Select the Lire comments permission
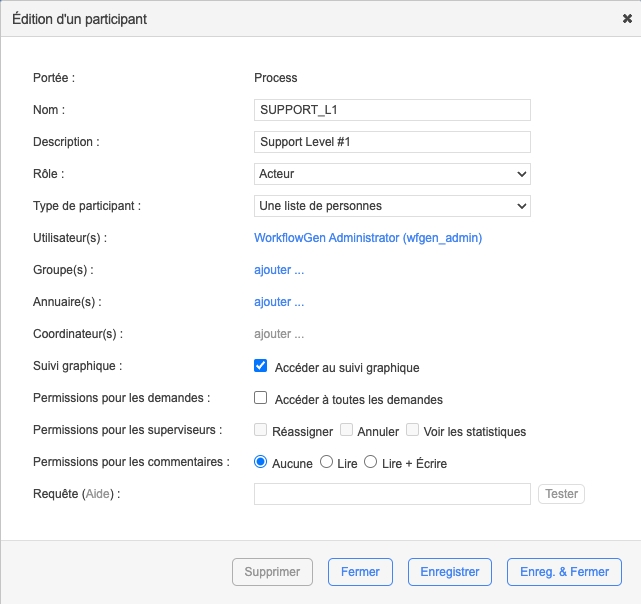 pos(326,462)
